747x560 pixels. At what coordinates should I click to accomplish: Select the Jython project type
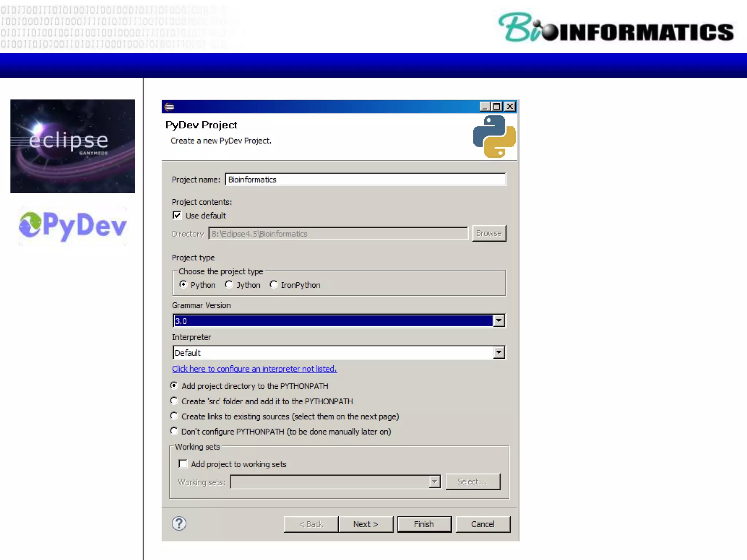(229, 284)
